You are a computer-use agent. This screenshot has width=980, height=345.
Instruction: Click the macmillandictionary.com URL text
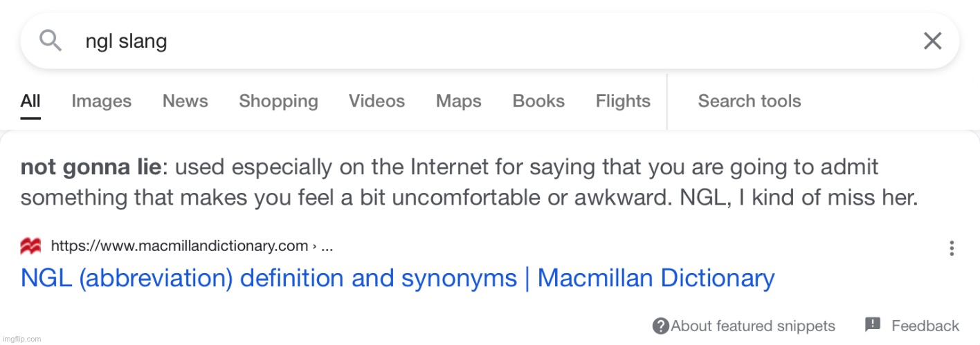pyautogui.click(x=179, y=246)
